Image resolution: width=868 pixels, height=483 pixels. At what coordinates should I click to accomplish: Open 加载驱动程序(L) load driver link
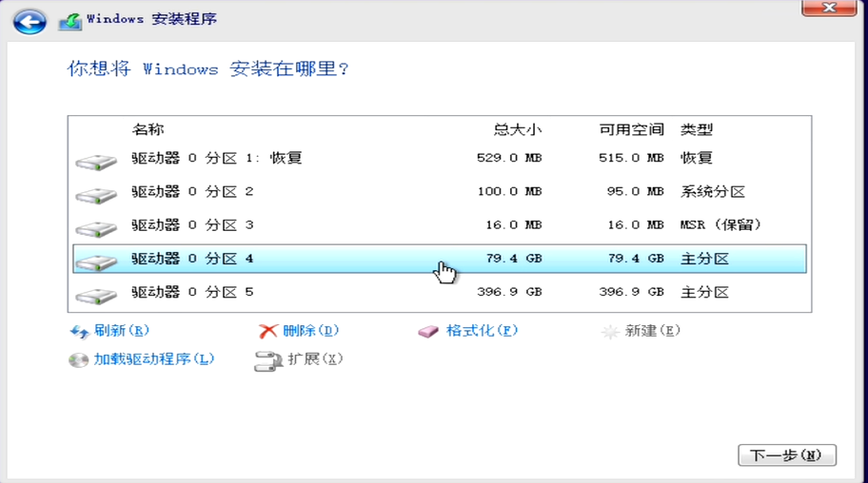point(154,359)
